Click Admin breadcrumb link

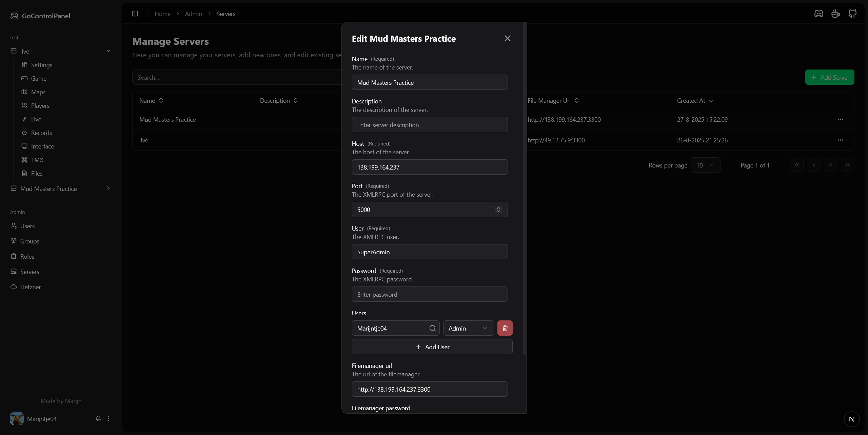[193, 14]
